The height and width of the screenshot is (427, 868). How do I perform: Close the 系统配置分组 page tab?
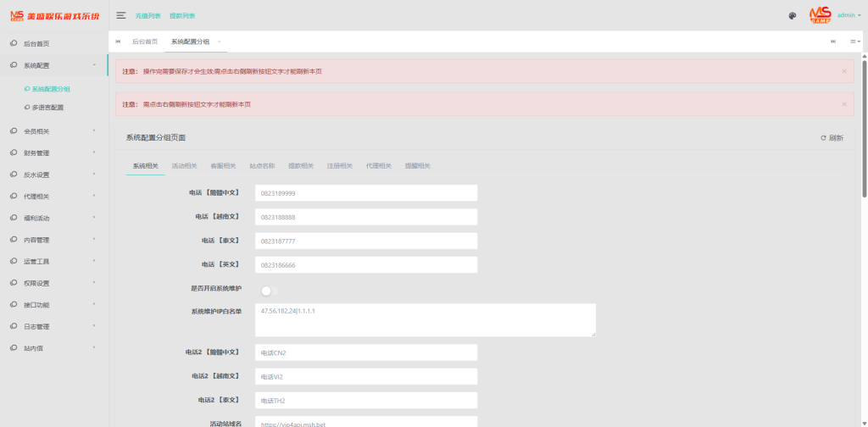[220, 42]
